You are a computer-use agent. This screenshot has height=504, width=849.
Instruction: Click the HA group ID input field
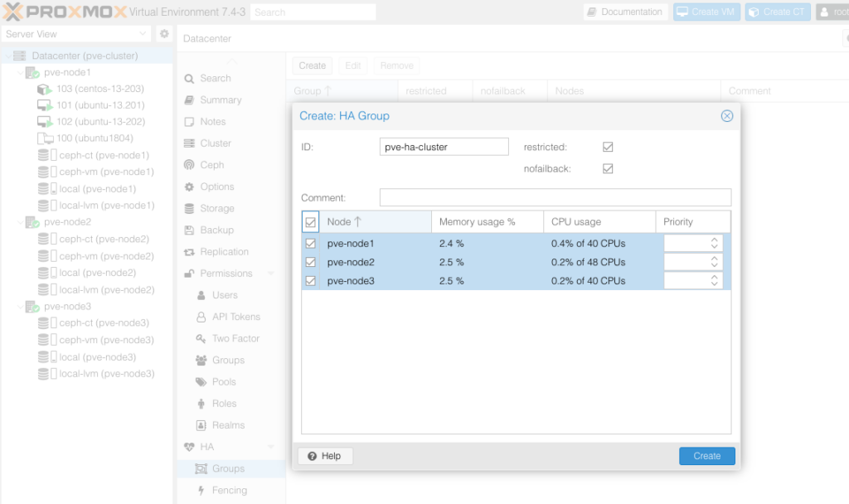444,147
